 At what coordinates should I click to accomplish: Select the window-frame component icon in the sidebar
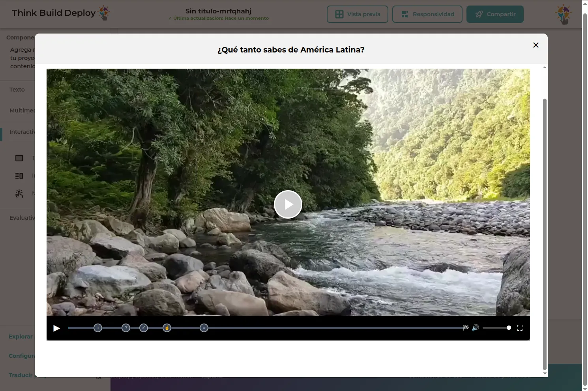pos(19,158)
